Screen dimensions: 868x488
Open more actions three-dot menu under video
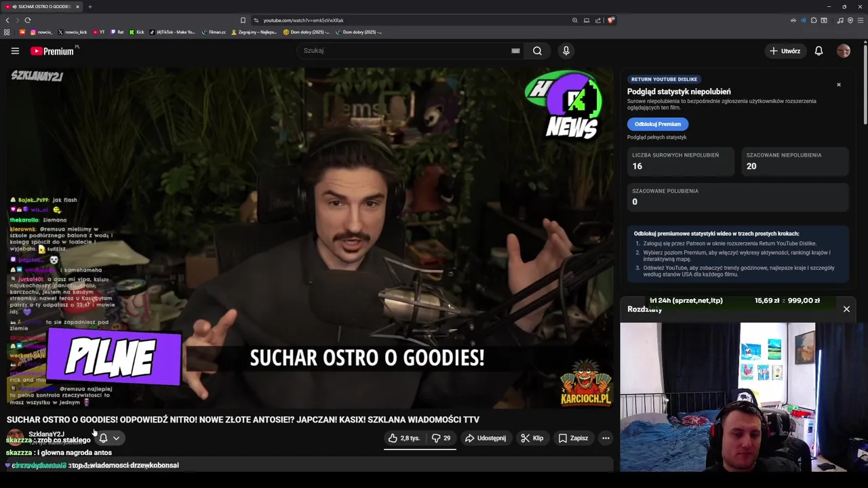(x=606, y=439)
